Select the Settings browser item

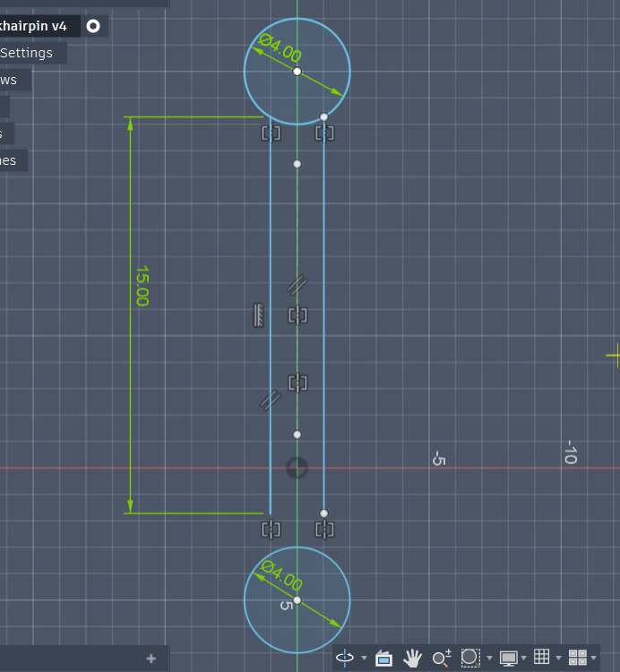tap(26, 53)
